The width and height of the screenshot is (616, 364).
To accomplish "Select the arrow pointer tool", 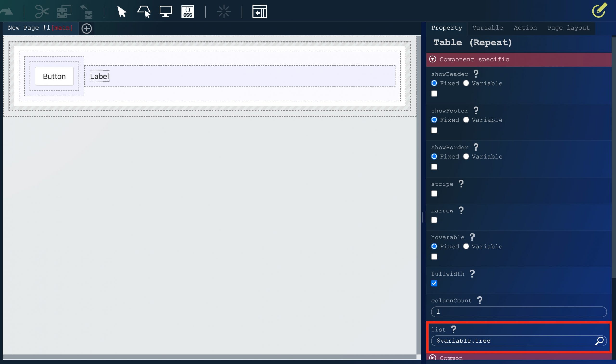I will pyautogui.click(x=122, y=12).
